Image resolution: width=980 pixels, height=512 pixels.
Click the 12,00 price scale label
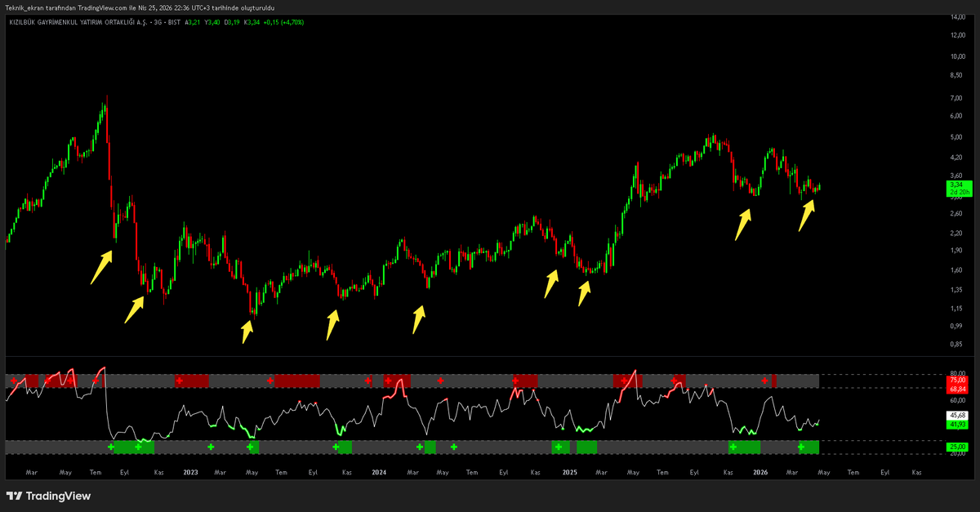click(x=957, y=35)
